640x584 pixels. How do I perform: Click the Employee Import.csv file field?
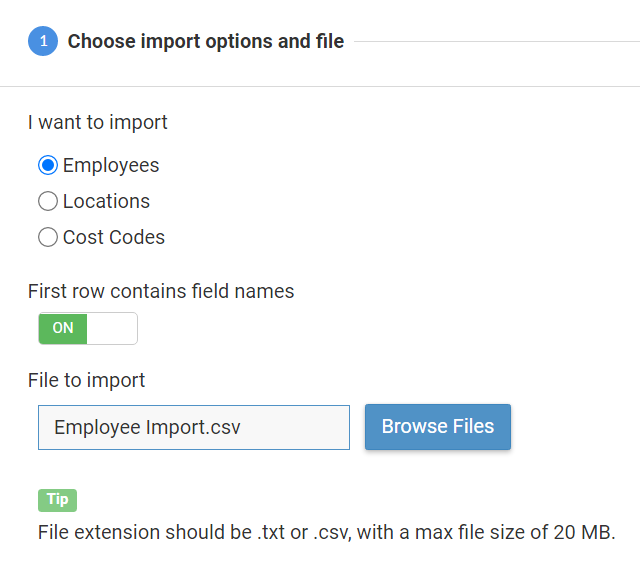[194, 427]
